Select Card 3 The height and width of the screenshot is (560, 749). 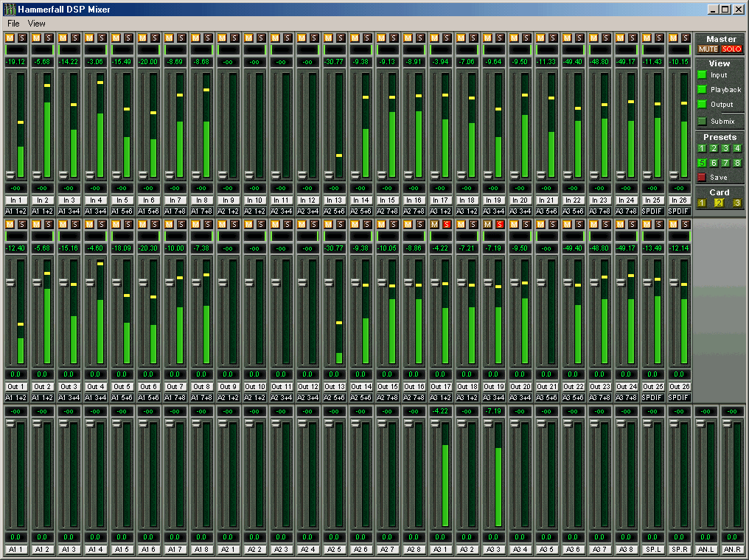coord(737,203)
